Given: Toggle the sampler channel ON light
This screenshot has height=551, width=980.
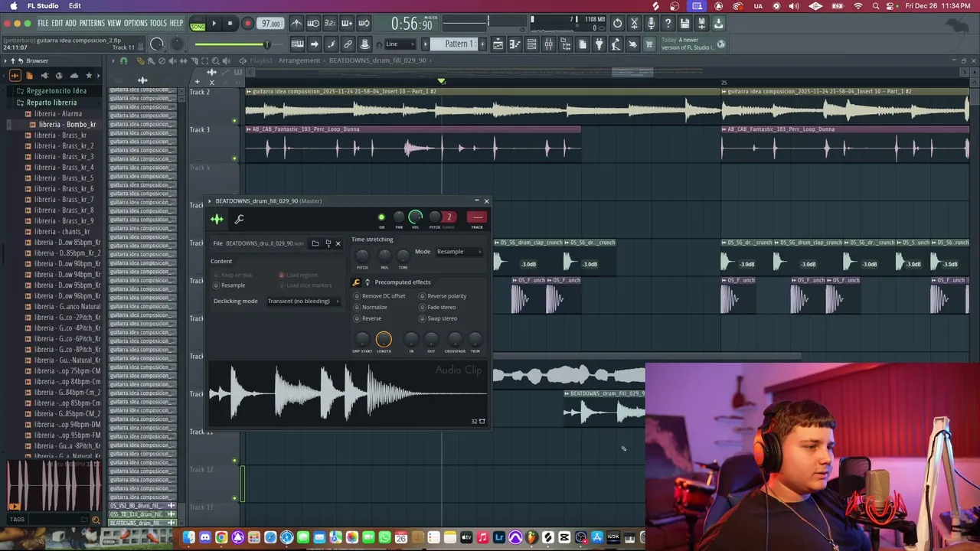Looking at the screenshot, I should pos(381,217).
